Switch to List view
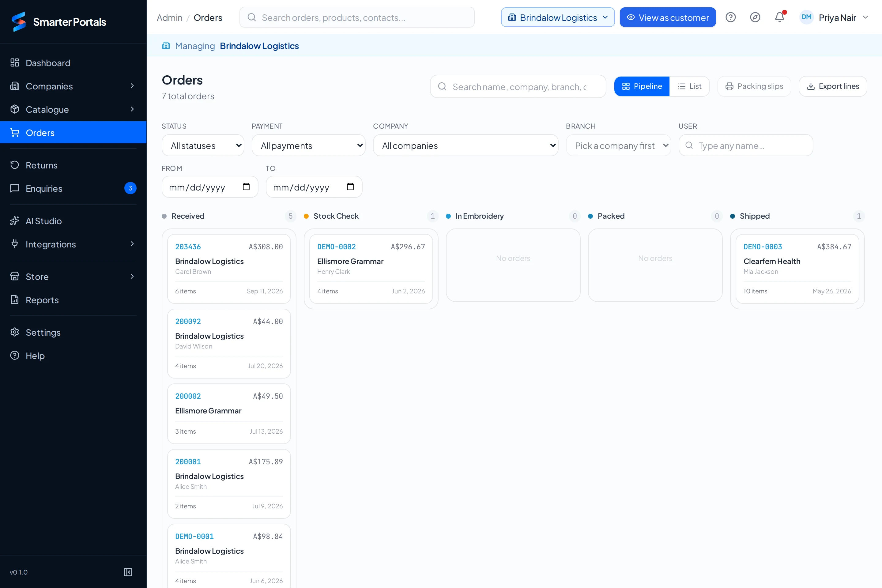This screenshot has width=882, height=588. point(689,86)
